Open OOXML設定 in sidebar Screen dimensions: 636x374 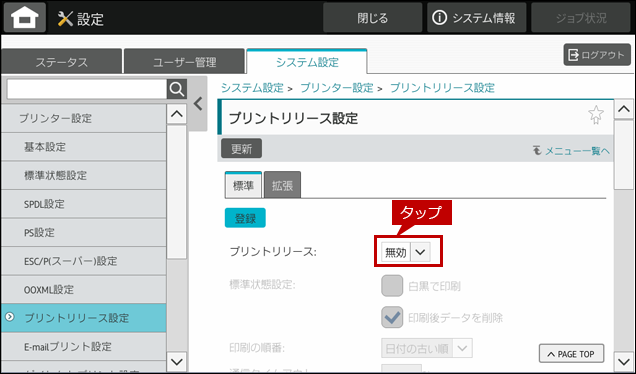(84, 290)
